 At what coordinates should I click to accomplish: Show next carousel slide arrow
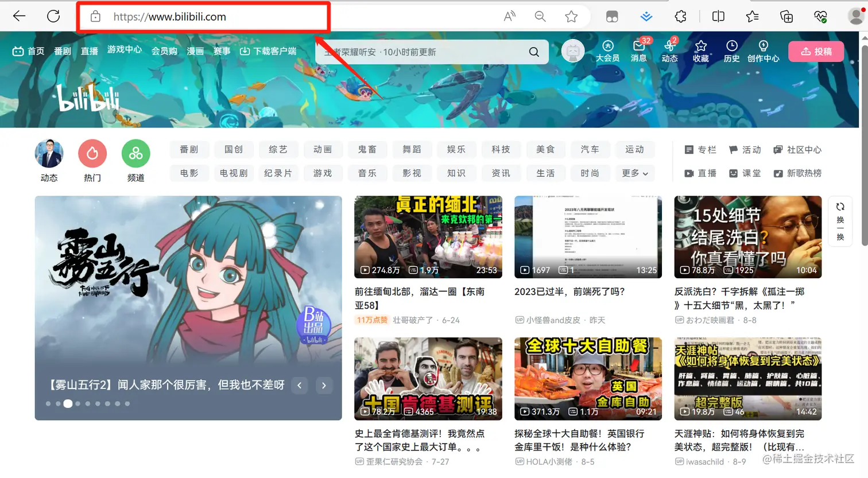[324, 386]
